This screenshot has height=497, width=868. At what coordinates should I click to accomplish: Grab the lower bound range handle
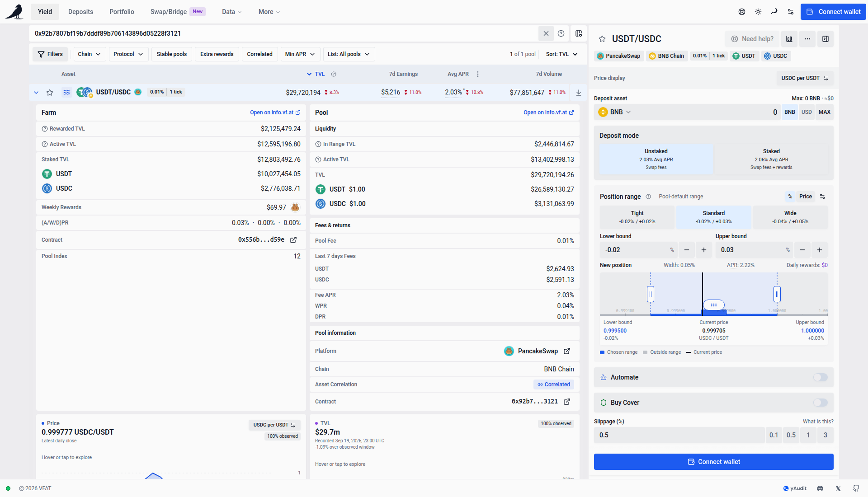(651, 294)
